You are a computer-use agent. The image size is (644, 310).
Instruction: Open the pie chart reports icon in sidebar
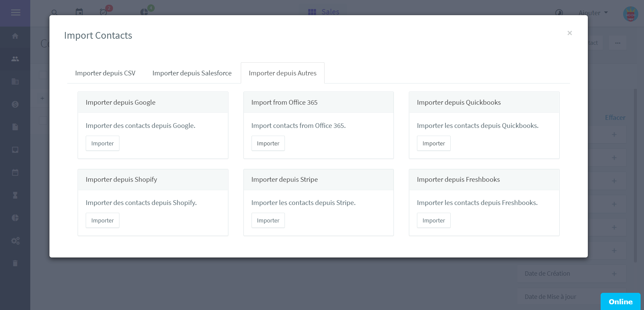(x=15, y=218)
